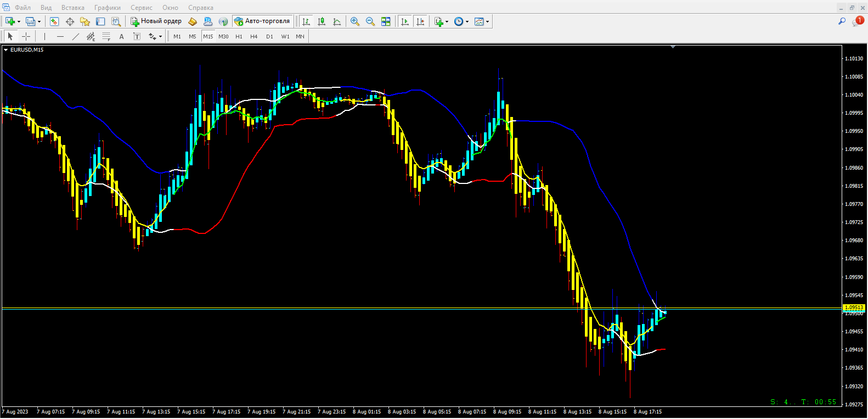
Task: Click the Tile Windows icon
Action: pyautogui.click(x=386, y=21)
